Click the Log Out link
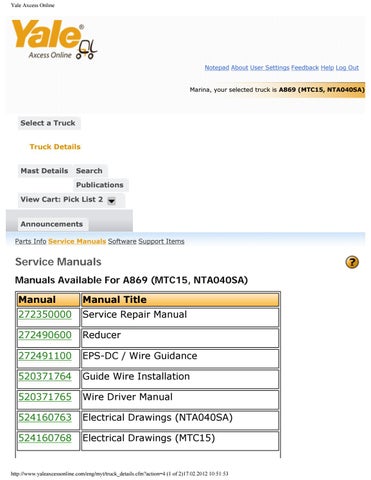The width and height of the screenshot is (371, 480). pos(347,68)
